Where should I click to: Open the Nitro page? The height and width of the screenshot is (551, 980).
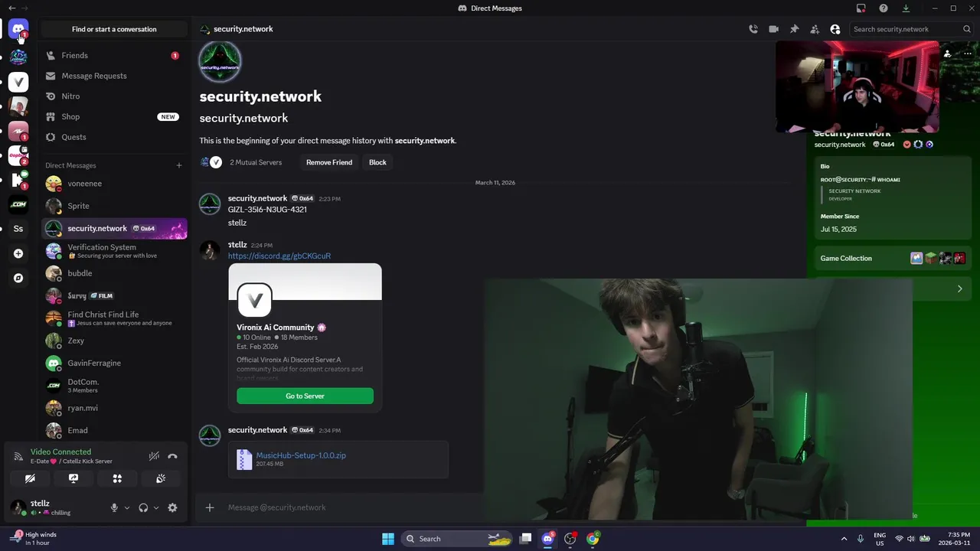114,96
